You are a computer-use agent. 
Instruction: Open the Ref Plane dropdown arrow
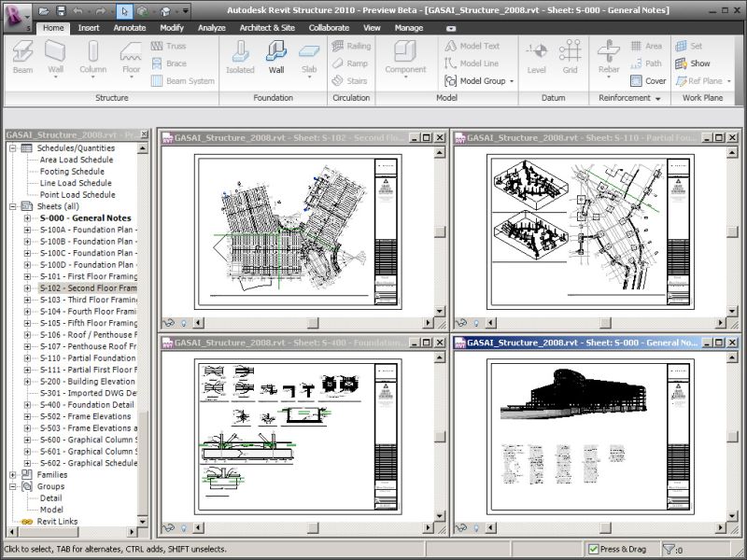[x=729, y=81]
